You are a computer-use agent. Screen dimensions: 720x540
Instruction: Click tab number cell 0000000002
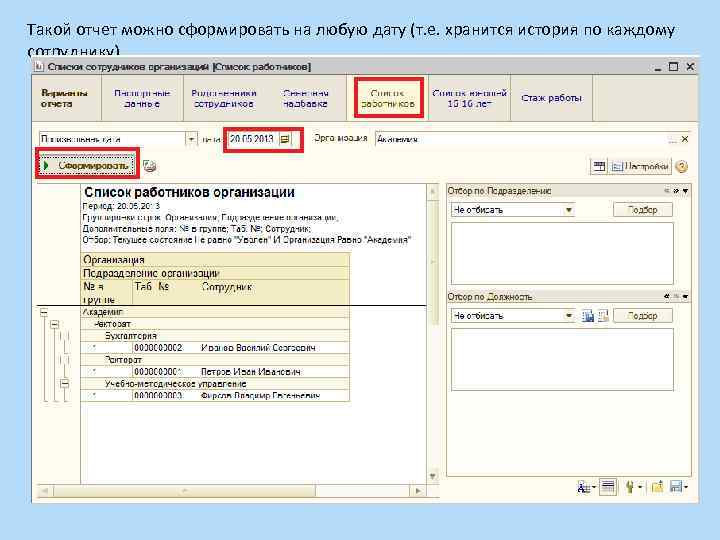158,348
